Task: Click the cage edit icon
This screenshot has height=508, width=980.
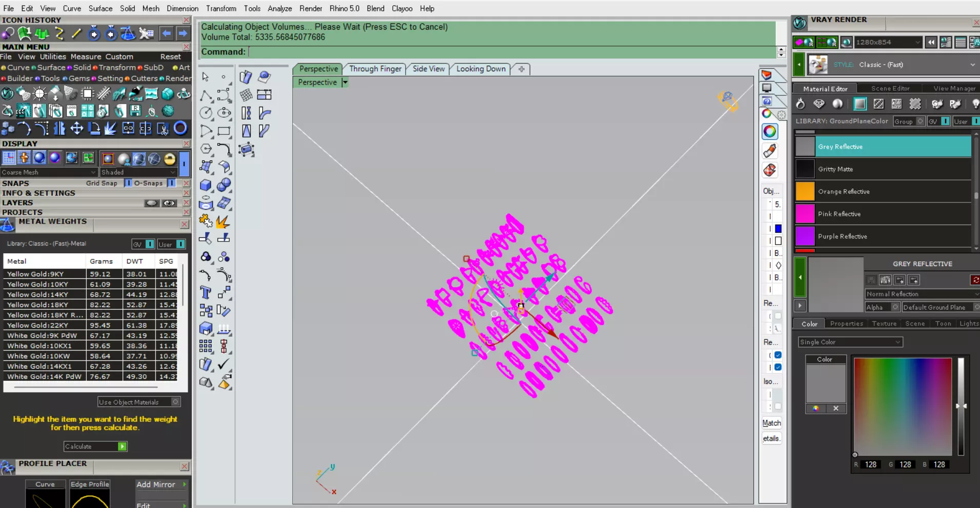Action: pyautogui.click(x=247, y=150)
